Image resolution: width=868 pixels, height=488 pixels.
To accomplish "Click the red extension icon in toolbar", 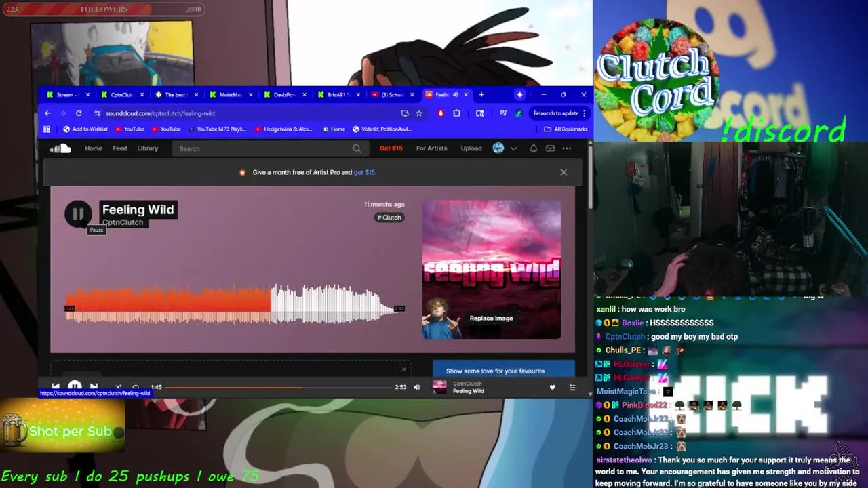I will pos(441,113).
